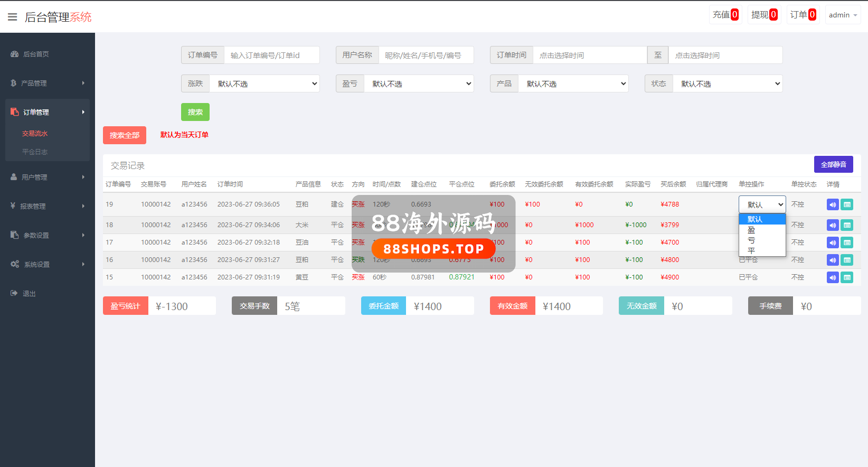
Task: Expand the 状态 filter dropdown
Action: tap(728, 84)
